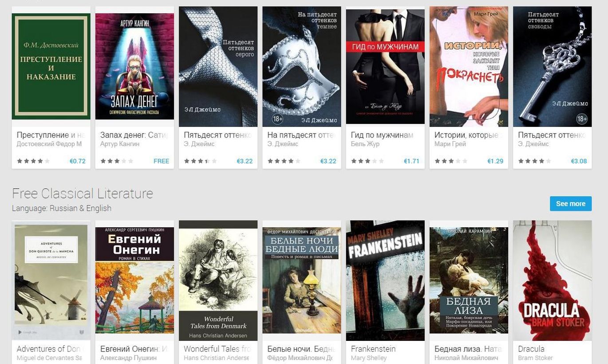Click author link Бель Жур

pos(365,144)
